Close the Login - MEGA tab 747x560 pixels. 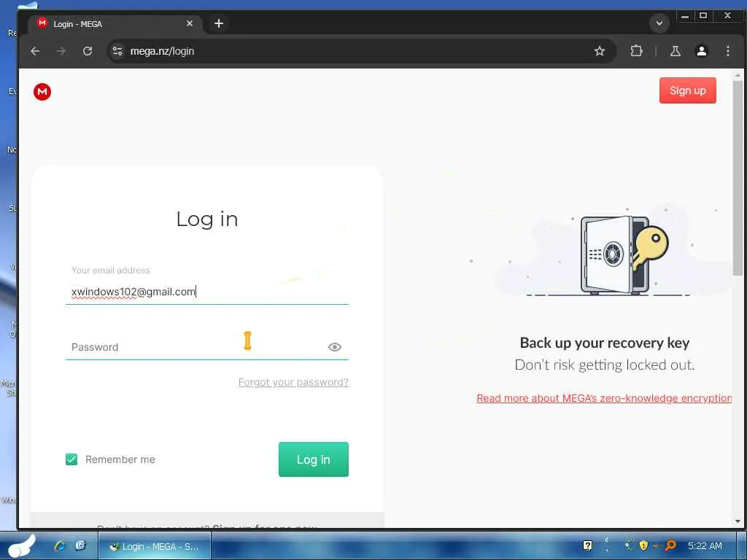[190, 23]
